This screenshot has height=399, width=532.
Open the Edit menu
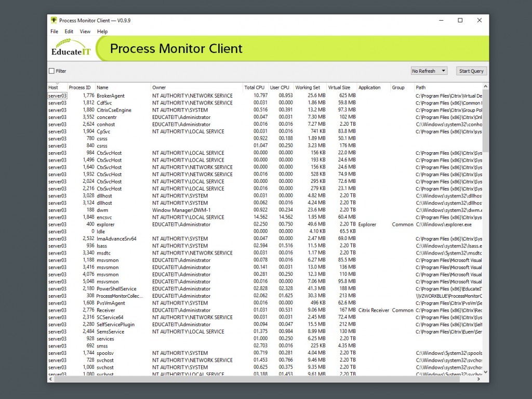pyautogui.click(x=69, y=32)
